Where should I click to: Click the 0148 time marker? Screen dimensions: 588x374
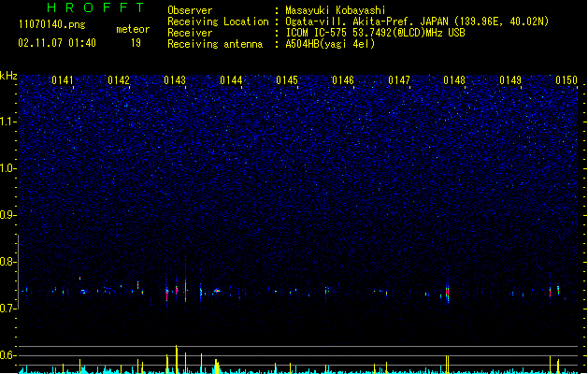(x=454, y=80)
